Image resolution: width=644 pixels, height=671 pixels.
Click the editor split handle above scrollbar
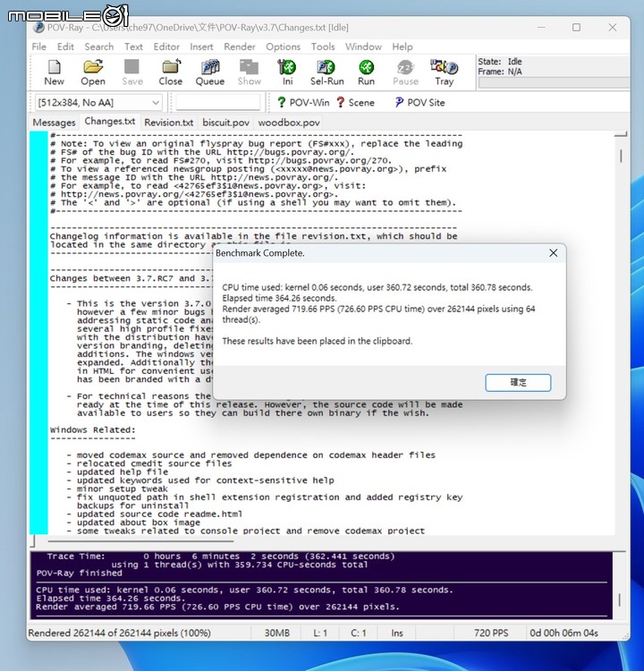point(621,134)
